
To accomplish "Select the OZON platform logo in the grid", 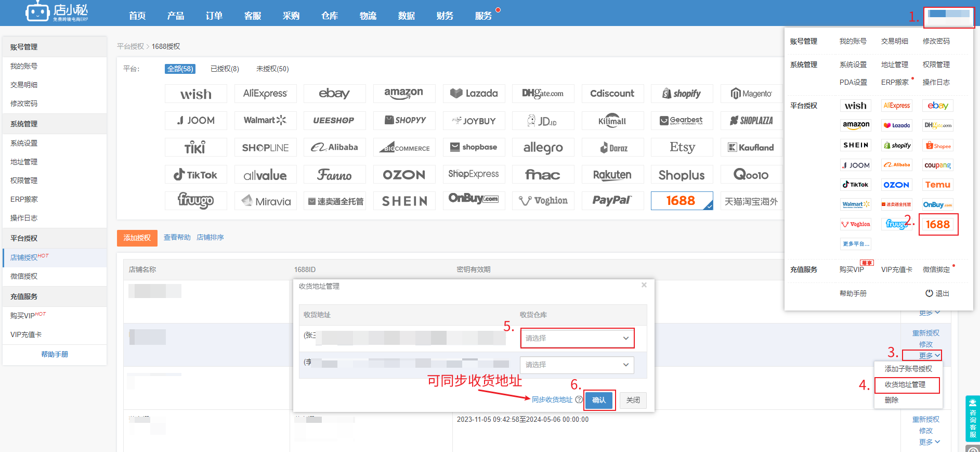I will tap(404, 175).
